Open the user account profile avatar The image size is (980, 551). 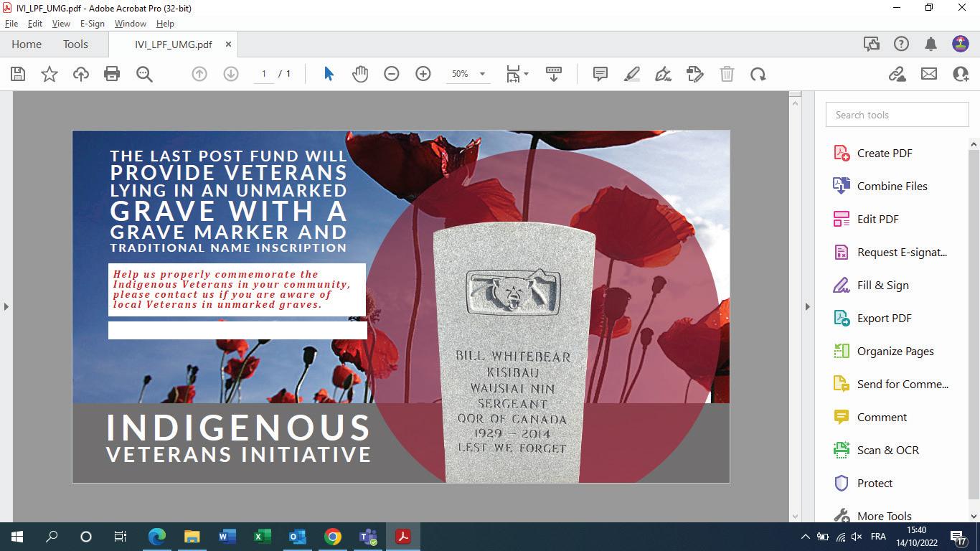click(x=961, y=44)
